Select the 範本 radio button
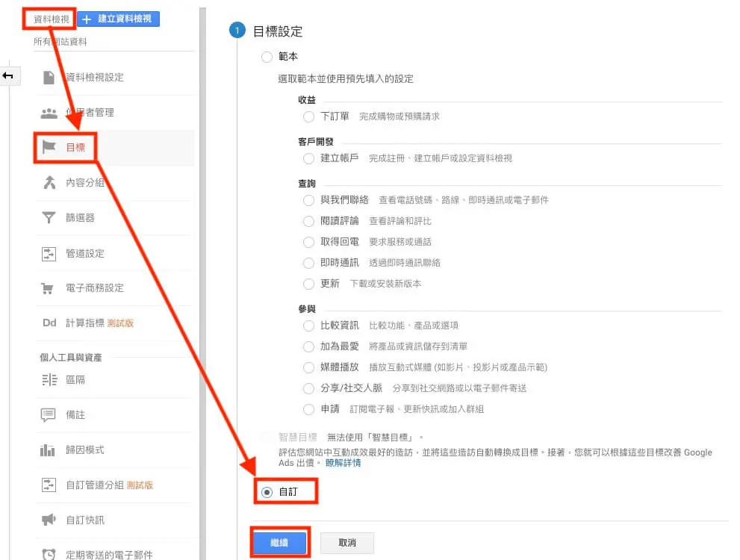This screenshot has width=740, height=560. [267, 57]
